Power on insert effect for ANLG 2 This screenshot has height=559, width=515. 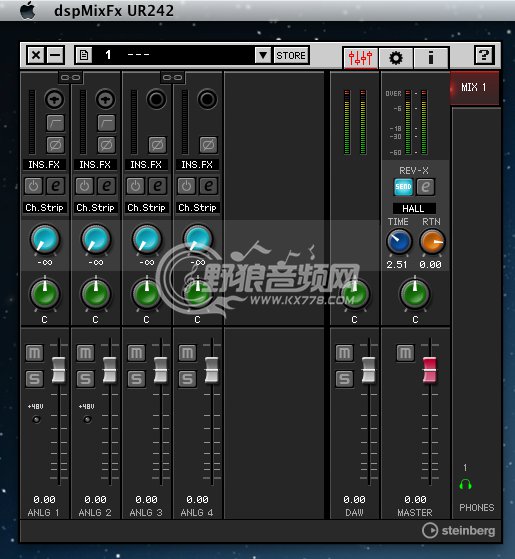pos(84,186)
